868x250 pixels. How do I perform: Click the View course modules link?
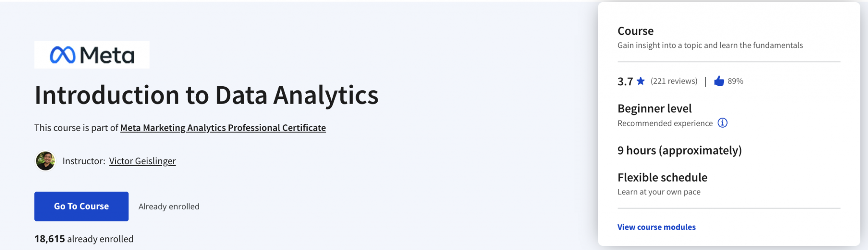657,227
